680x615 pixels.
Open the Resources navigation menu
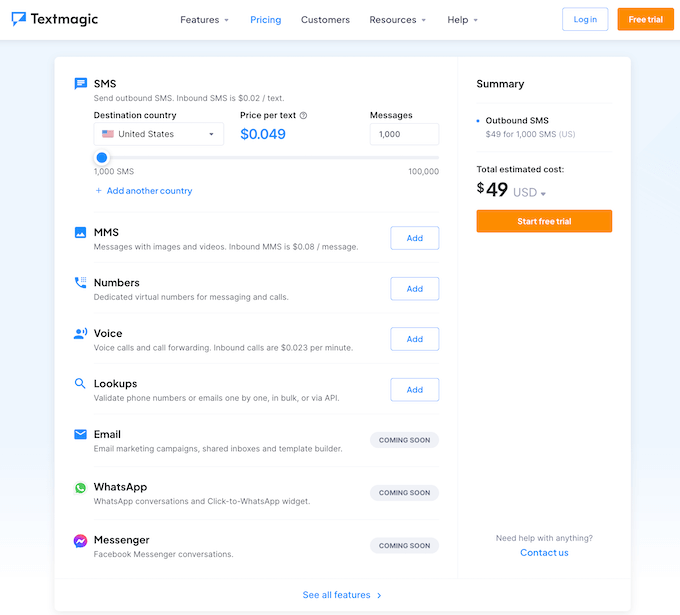pyautogui.click(x=397, y=20)
